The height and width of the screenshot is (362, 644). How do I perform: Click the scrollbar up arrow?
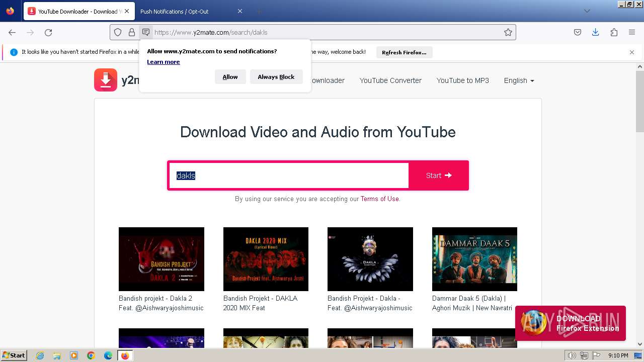pyautogui.click(x=640, y=66)
